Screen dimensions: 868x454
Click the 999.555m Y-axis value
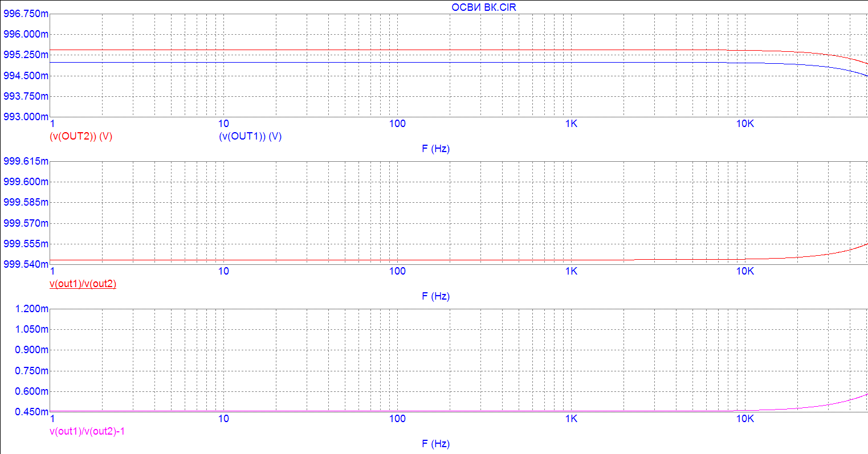click(26, 244)
